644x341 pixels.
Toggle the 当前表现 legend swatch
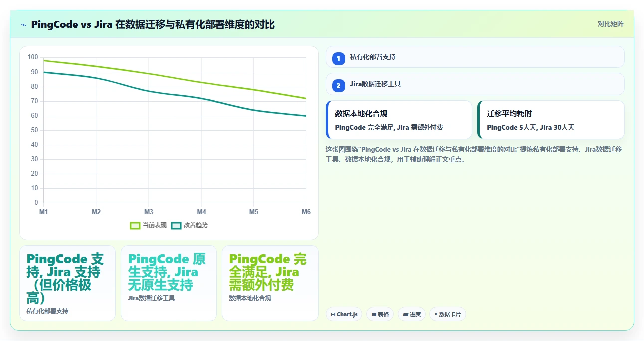(135, 225)
